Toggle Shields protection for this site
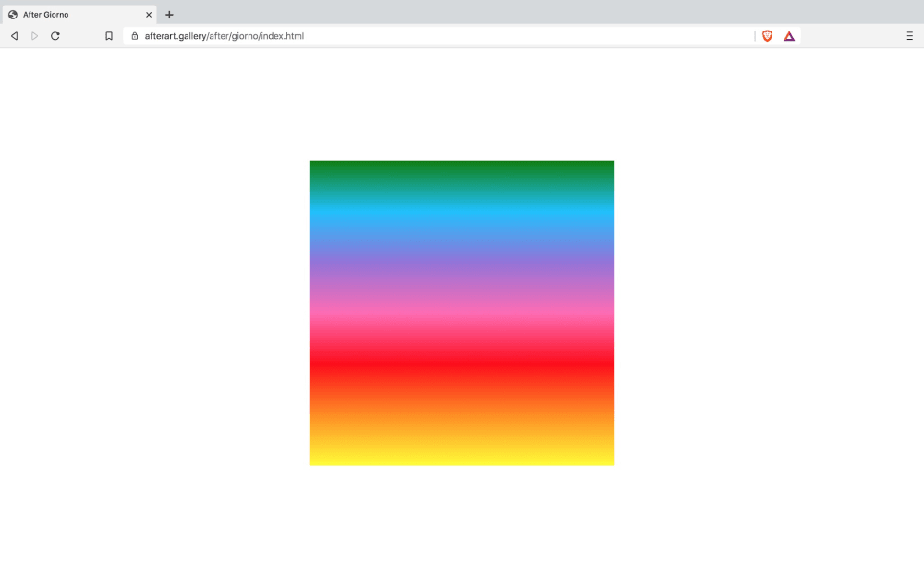 click(x=767, y=35)
